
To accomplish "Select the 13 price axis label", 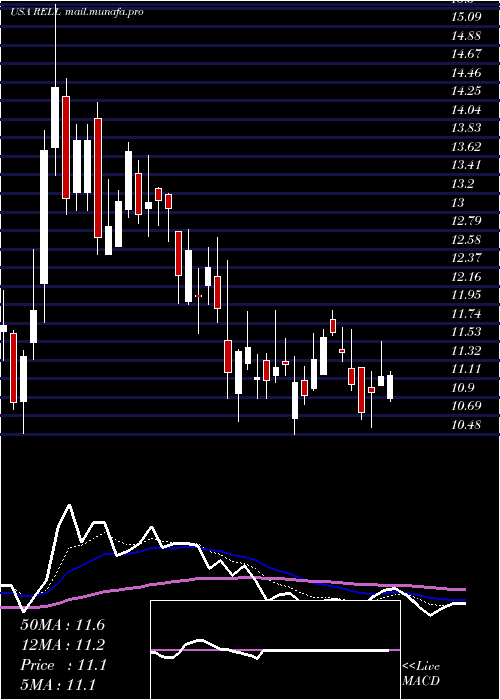I will [458, 203].
